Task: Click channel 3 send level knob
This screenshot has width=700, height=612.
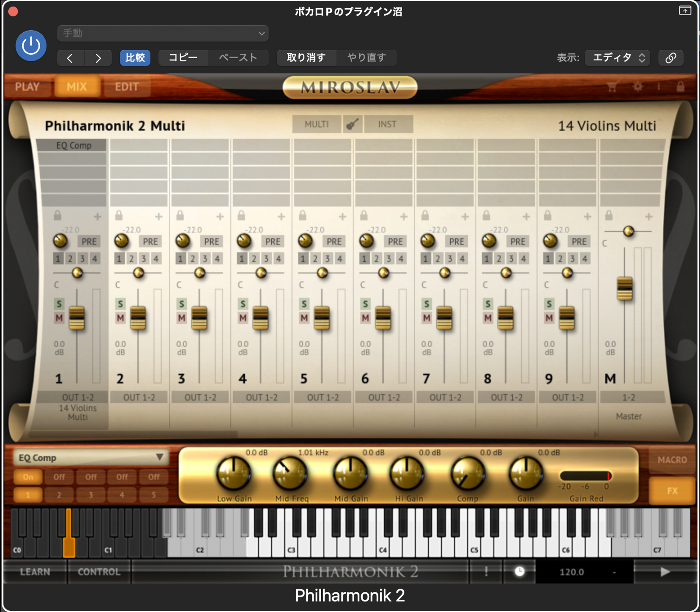Action: 183,240
